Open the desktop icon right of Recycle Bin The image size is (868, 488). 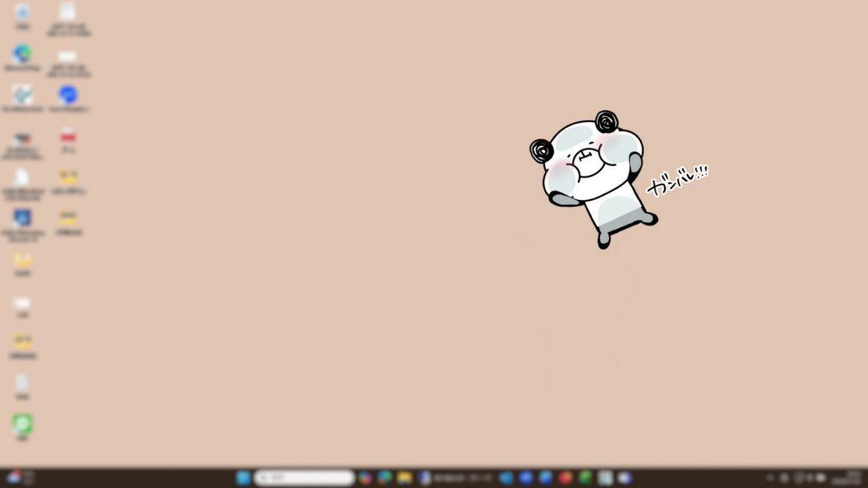click(x=68, y=14)
